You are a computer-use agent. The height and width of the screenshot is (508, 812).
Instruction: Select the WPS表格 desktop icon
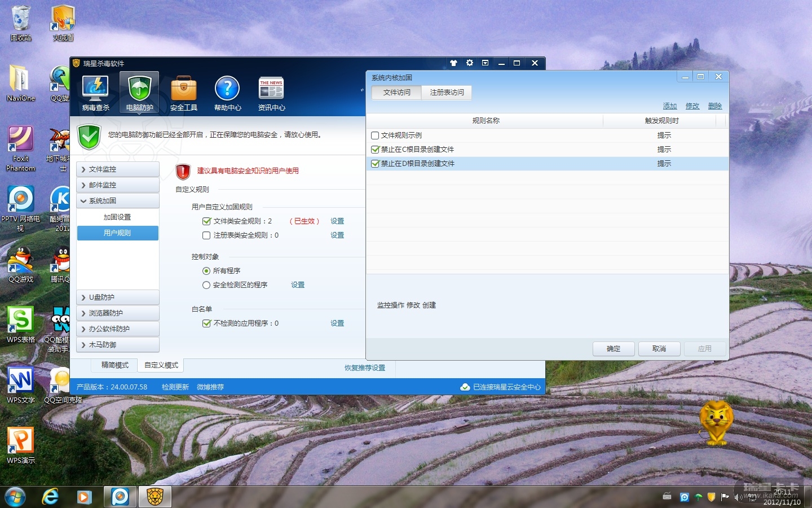[x=21, y=325]
